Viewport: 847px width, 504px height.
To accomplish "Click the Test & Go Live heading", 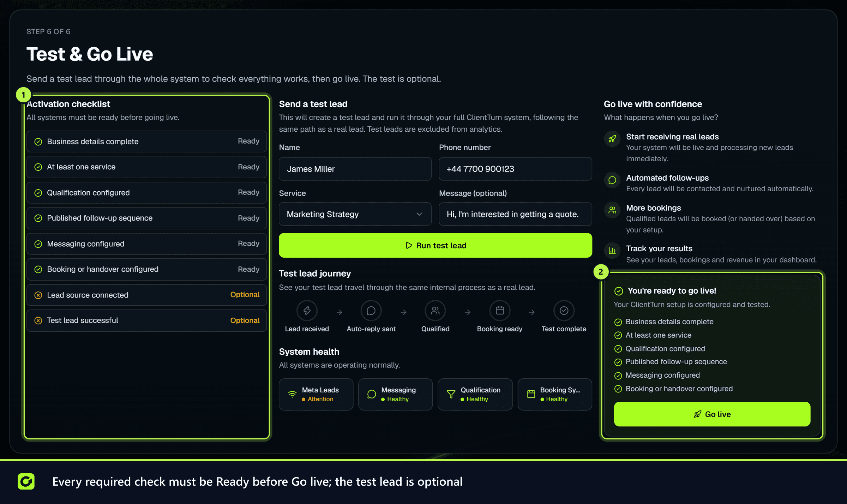I will pos(90,54).
